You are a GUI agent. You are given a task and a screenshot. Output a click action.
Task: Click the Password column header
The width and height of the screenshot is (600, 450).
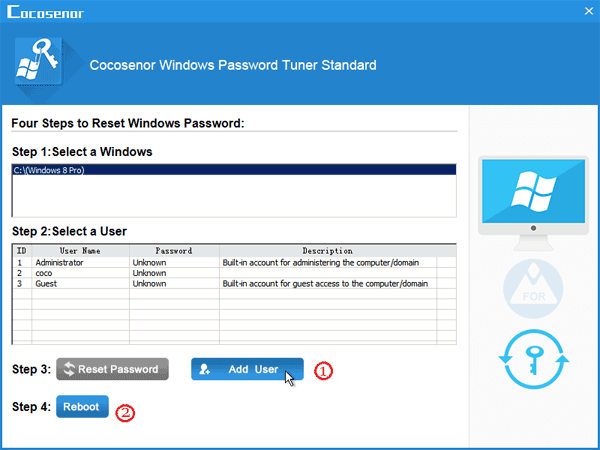[174, 251]
